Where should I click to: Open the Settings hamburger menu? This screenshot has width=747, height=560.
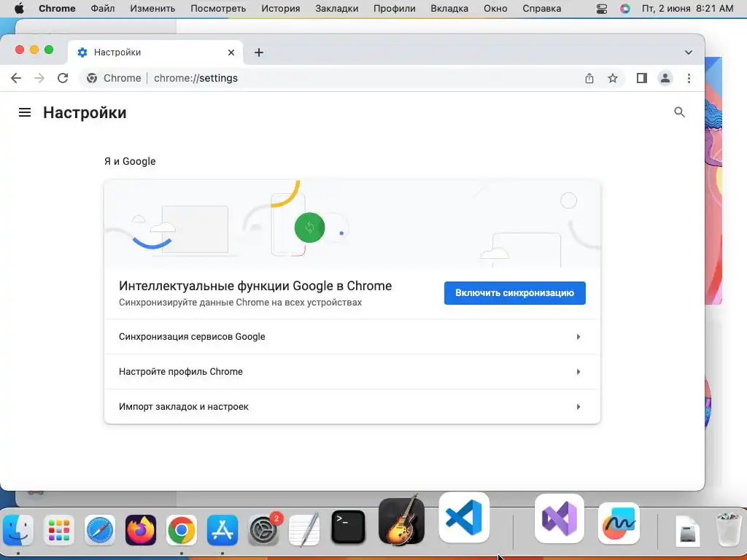click(x=25, y=112)
